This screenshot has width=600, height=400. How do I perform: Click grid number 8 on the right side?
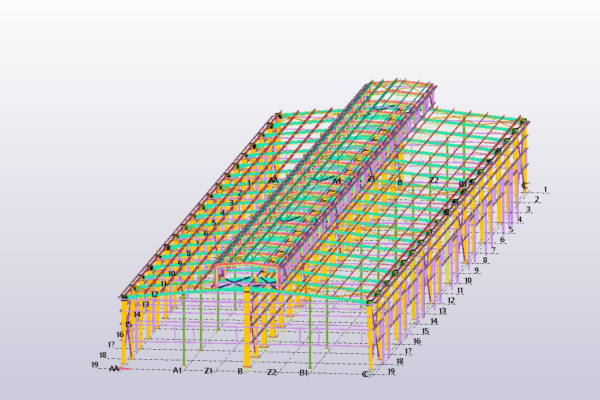coord(485,260)
